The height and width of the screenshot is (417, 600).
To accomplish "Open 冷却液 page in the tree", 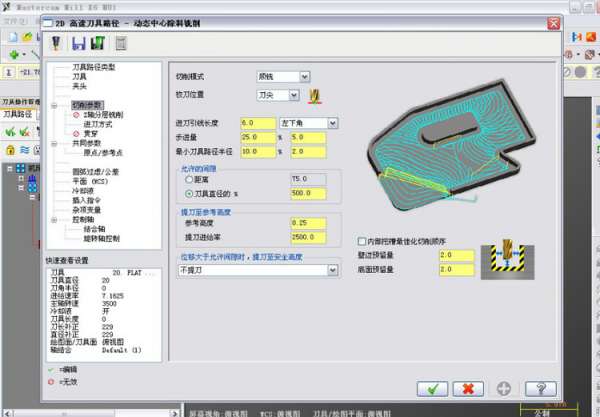I will (83, 191).
